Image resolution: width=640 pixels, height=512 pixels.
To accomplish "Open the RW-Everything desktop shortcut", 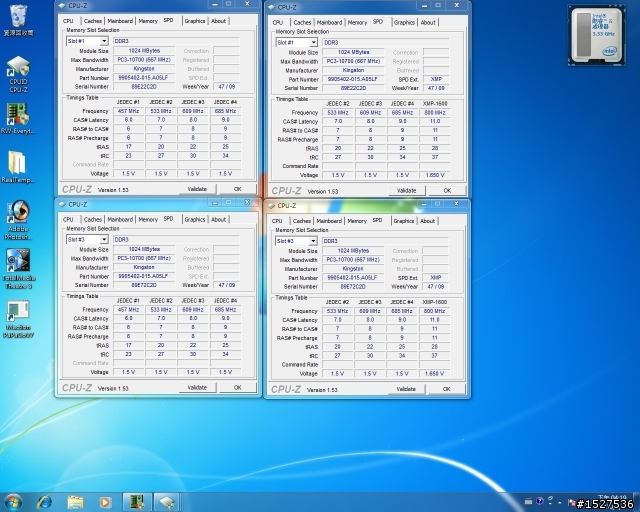I will pos(18,118).
